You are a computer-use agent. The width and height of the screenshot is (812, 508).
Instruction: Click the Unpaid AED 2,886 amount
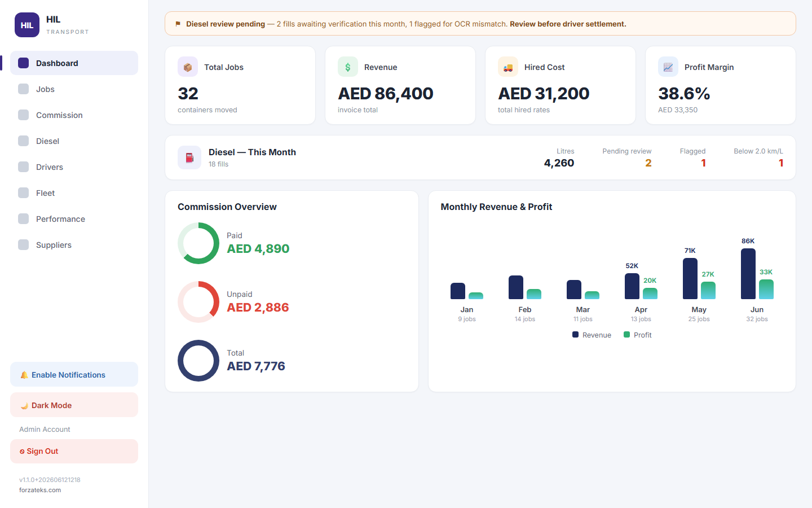coord(258,308)
